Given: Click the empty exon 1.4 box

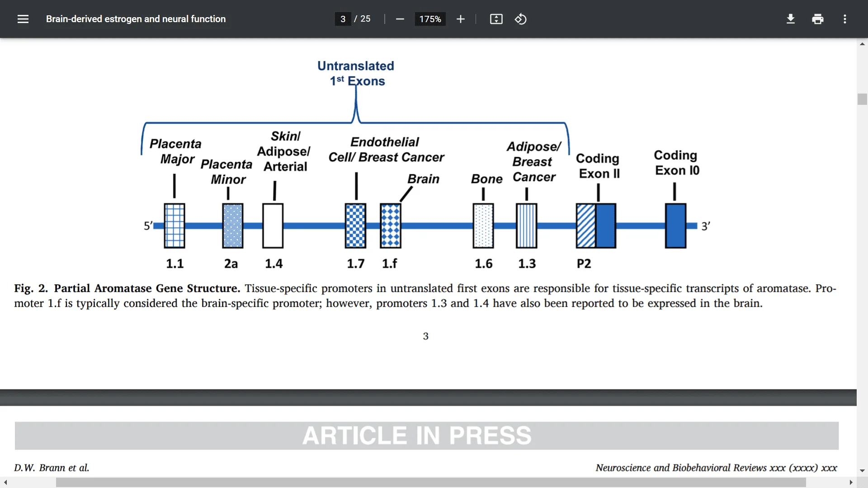Looking at the screenshot, I should (x=273, y=225).
